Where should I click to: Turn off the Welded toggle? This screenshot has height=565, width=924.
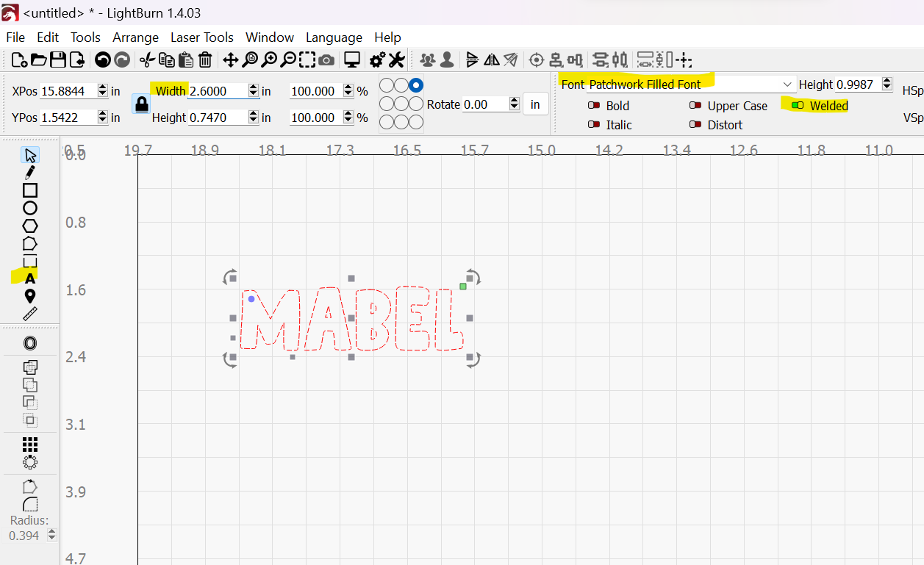(798, 106)
